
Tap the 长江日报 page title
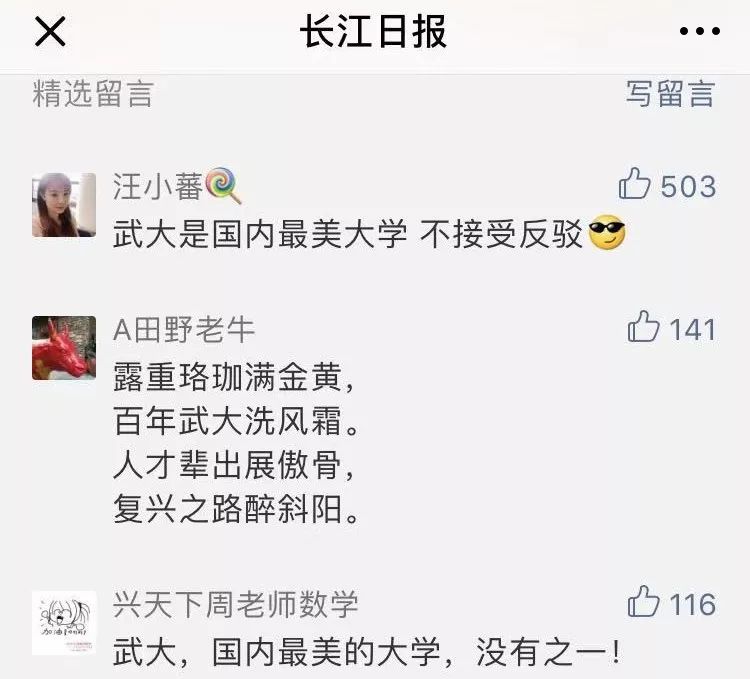pos(374,32)
